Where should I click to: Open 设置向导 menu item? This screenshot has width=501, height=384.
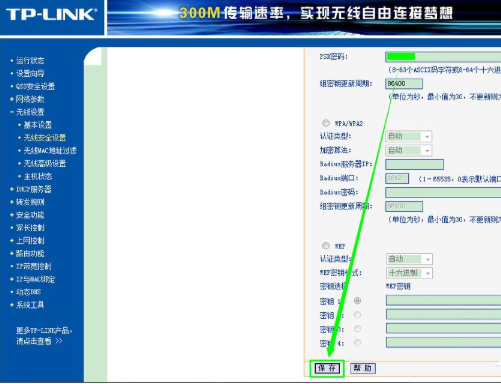(x=30, y=73)
